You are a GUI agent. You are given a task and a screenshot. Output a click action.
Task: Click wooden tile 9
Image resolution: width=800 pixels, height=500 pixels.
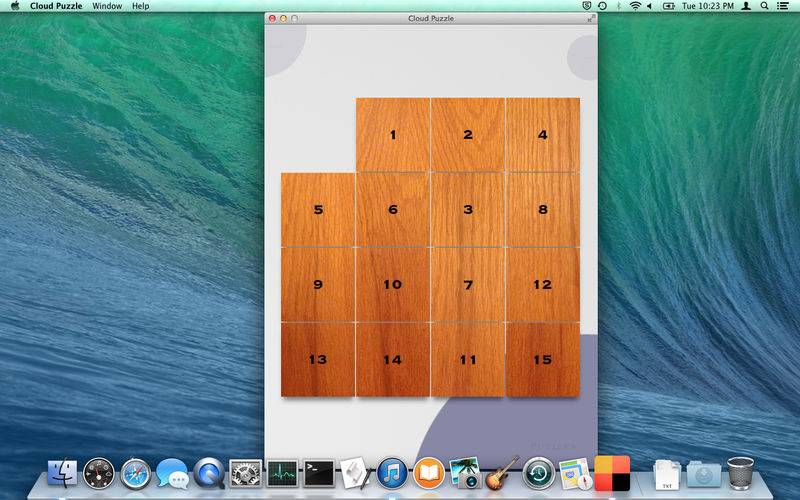(318, 285)
